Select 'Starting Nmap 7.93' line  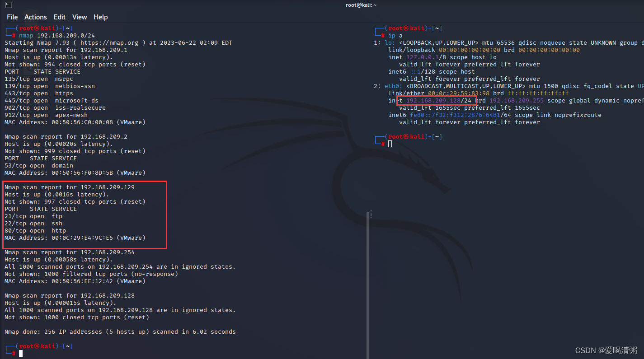(118, 42)
